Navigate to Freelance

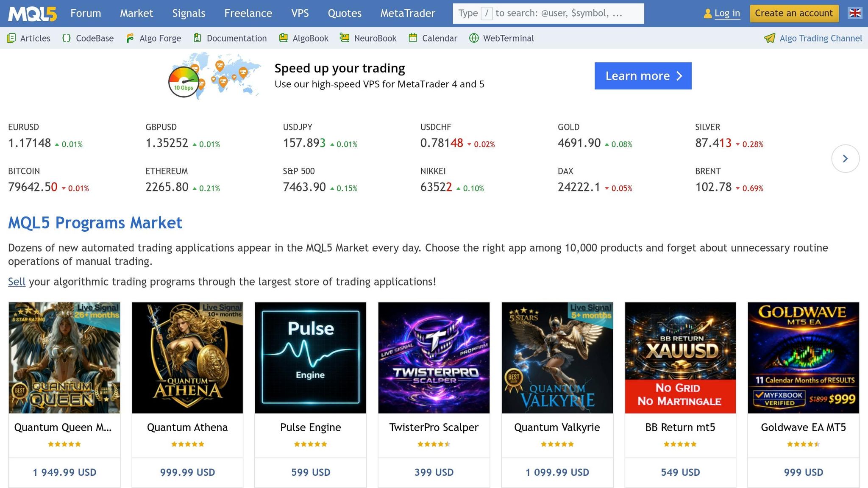[x=248, y=13]
